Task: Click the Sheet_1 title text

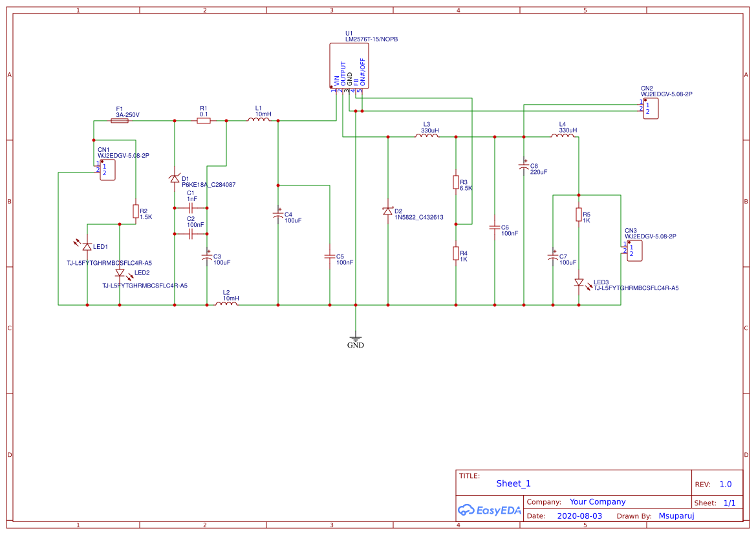Action: point(513,483)
